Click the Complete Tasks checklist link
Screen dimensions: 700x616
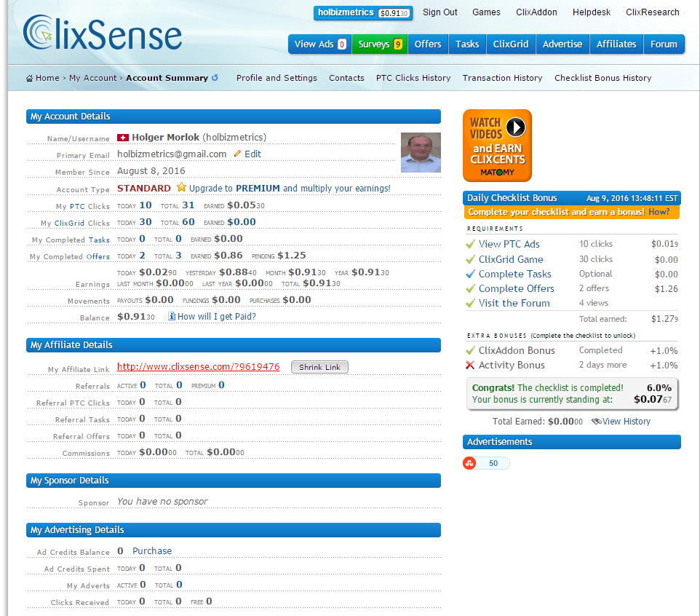pyautogui.click(x=514, y=274)
